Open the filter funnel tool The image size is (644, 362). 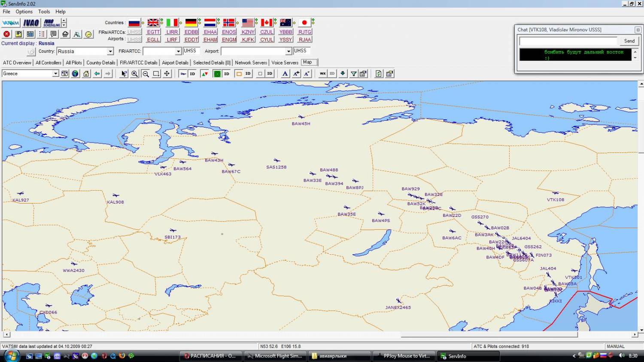pyautogui.click(x=353, y=74)
